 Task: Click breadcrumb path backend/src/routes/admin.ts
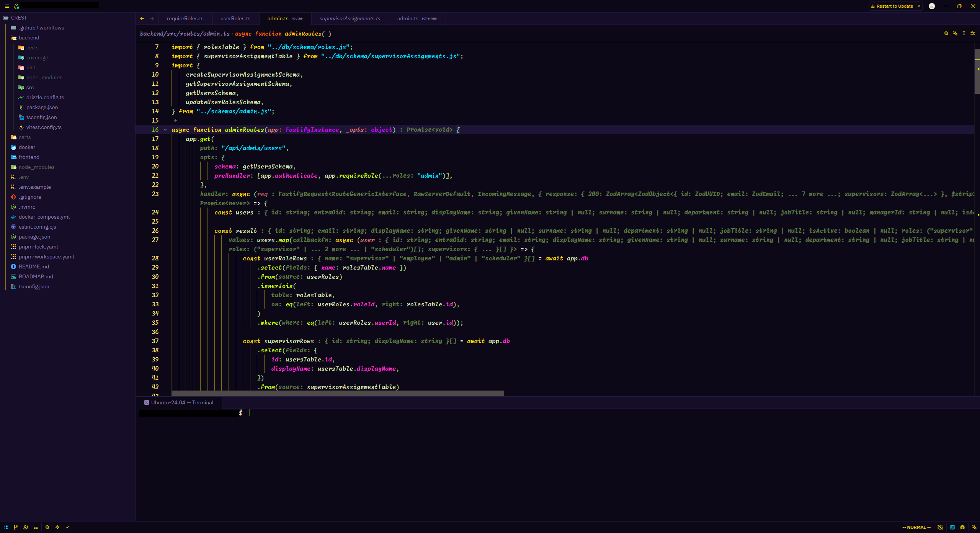point(185,34)
